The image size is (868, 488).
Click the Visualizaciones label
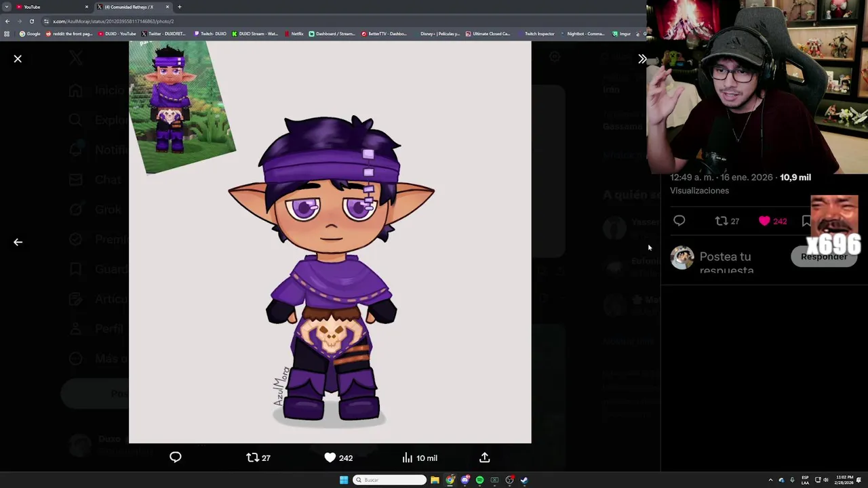[x=699, y=190]
